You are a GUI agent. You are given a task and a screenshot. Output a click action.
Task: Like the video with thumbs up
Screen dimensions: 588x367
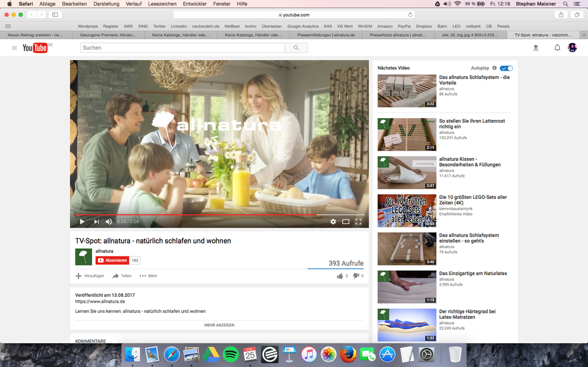click(339, 276)
